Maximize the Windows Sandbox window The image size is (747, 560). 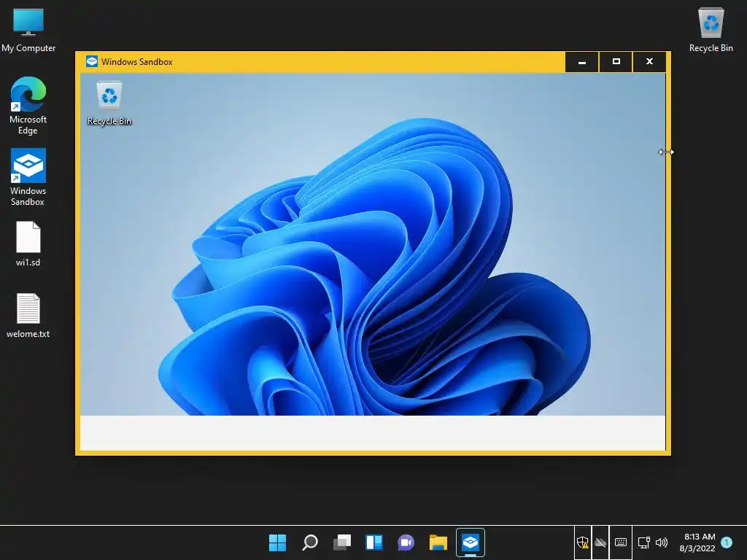pyautogui.click(x=616, y=62)
